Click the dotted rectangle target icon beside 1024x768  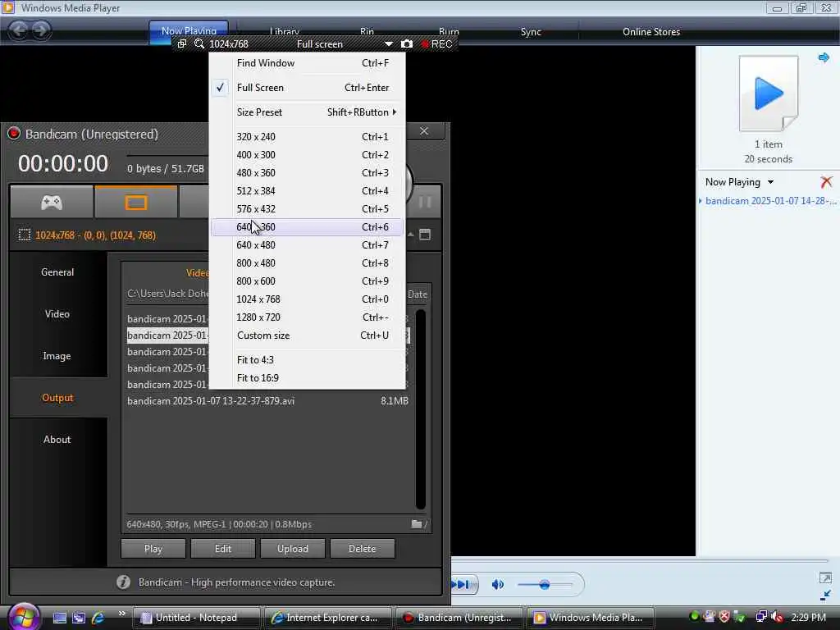24,235
